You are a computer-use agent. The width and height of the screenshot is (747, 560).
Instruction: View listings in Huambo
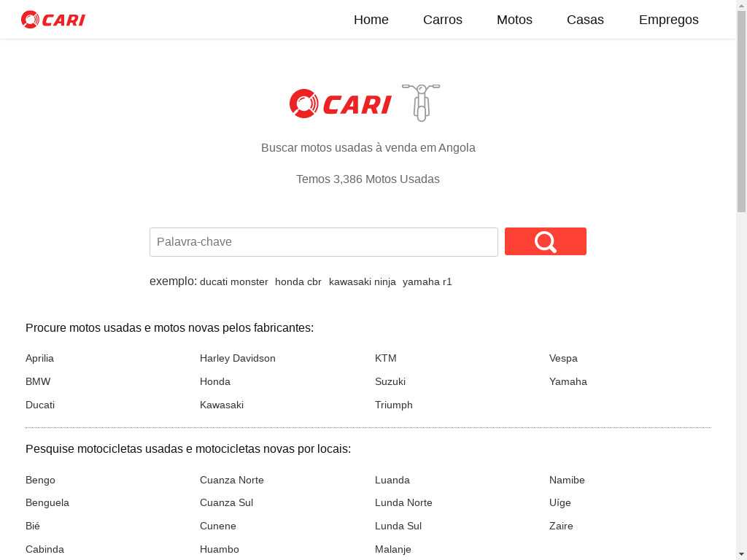(219, 550)
